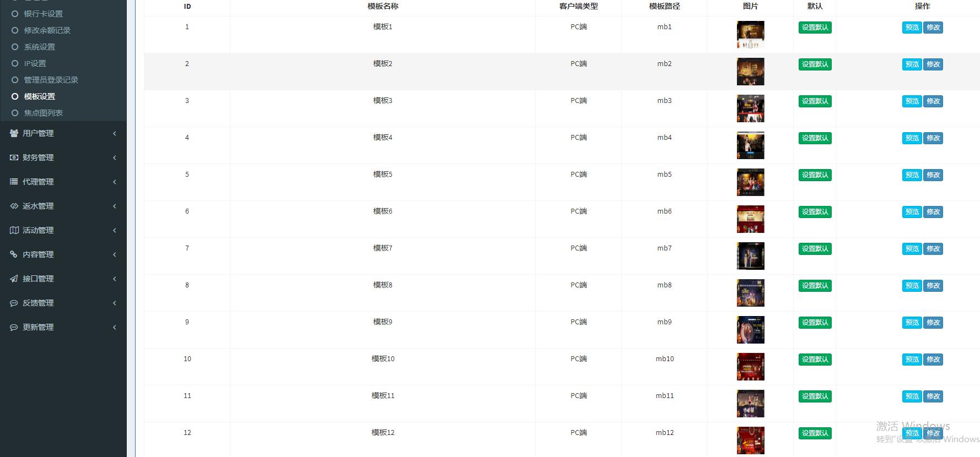
Task: Click the 反馈管理 chat bubble icon
Action: (14, 303)
